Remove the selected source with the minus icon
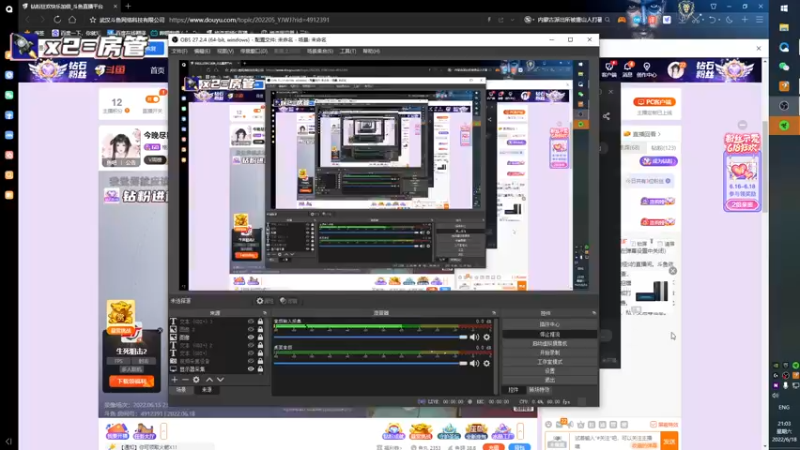 pos(185,380)
